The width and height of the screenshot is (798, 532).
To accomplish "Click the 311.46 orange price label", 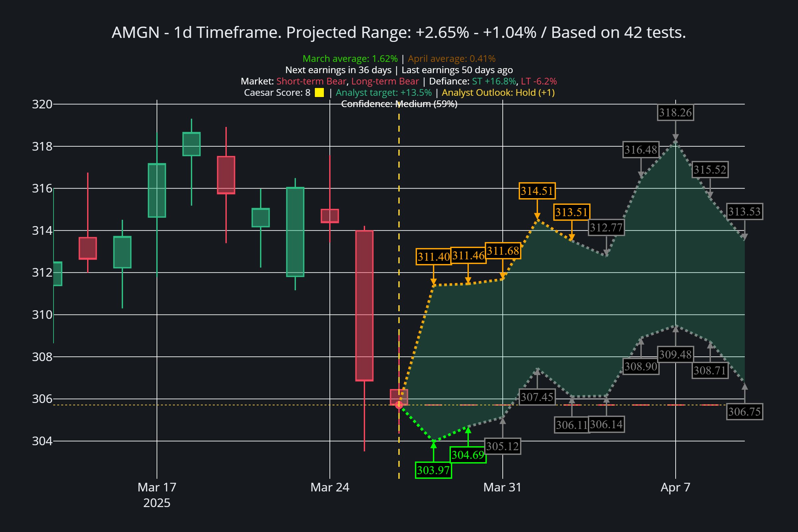I will pyautogui.click(x=468, y=255).
